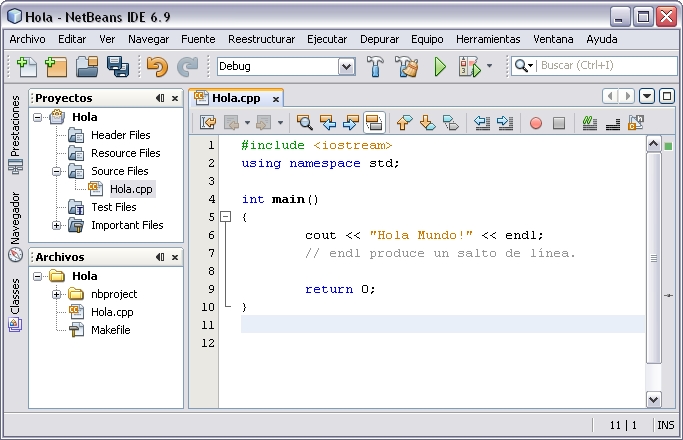The width and height of the screenshot is (683, 440).
Task: Select the Hola.cpp editor tab
Action: pyautogui.click(x=236, y=98)
